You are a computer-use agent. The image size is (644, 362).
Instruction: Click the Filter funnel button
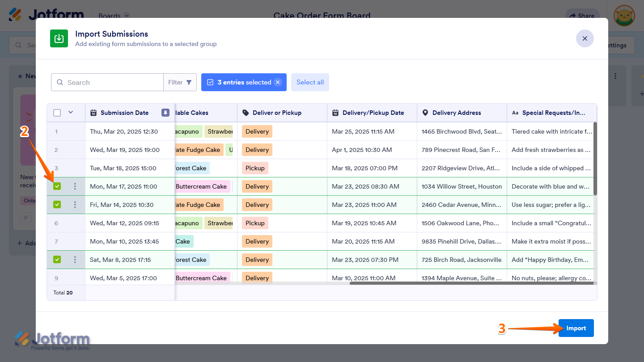(x=180, y=82)
